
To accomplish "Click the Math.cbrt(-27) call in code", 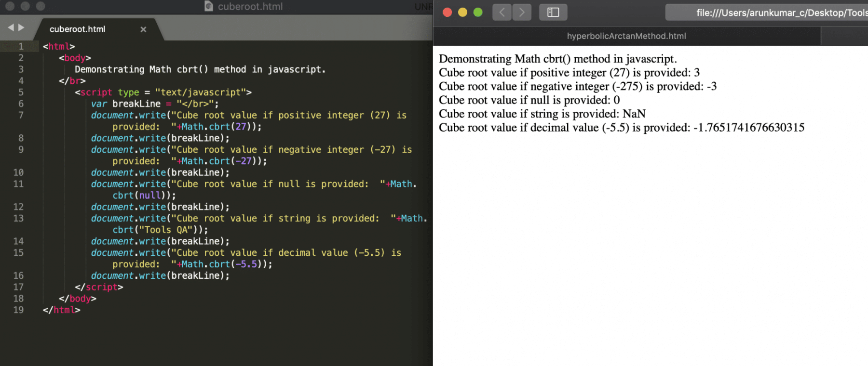I will pos(221,161).
